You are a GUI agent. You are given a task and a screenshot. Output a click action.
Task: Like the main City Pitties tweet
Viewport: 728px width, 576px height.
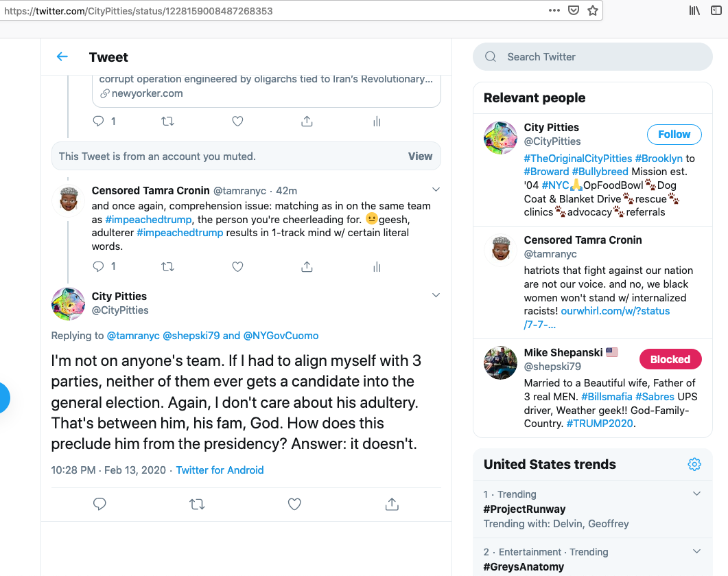pyautogui.click(x=294, y=505)
